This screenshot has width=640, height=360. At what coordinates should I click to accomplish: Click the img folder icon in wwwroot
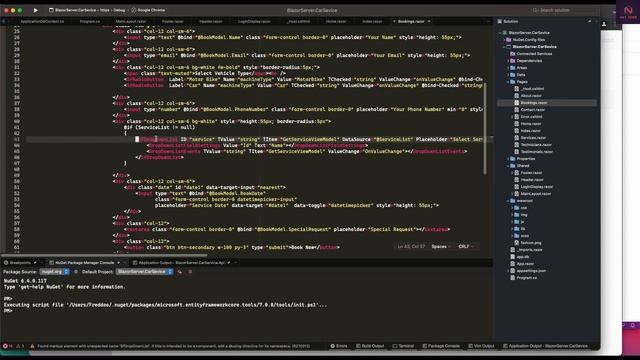point(517,215)
